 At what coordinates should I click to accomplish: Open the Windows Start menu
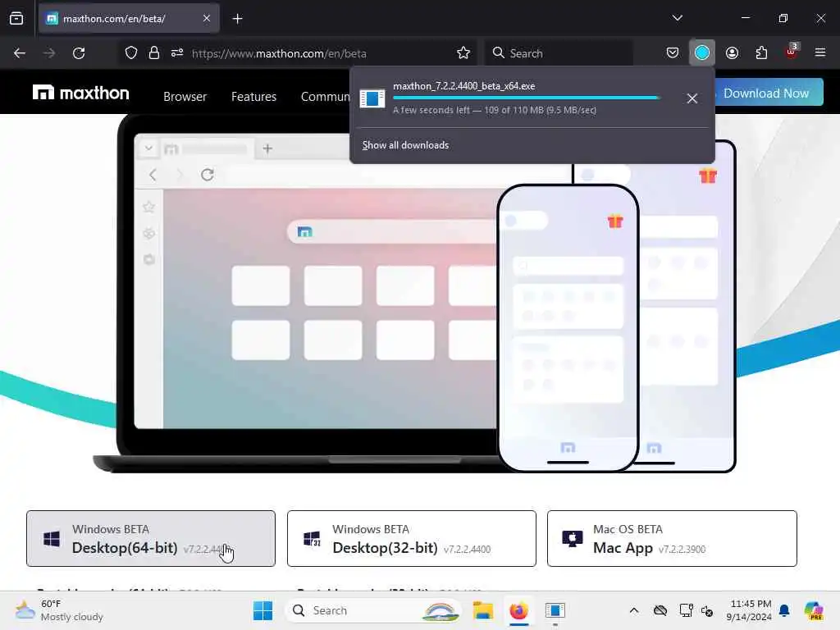262,610
